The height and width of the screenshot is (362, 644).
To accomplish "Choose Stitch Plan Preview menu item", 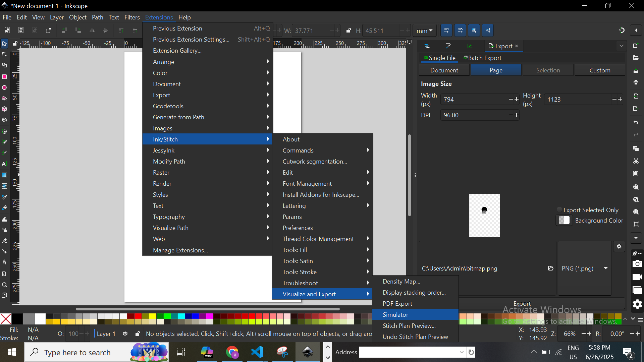I will coord(415,325).
